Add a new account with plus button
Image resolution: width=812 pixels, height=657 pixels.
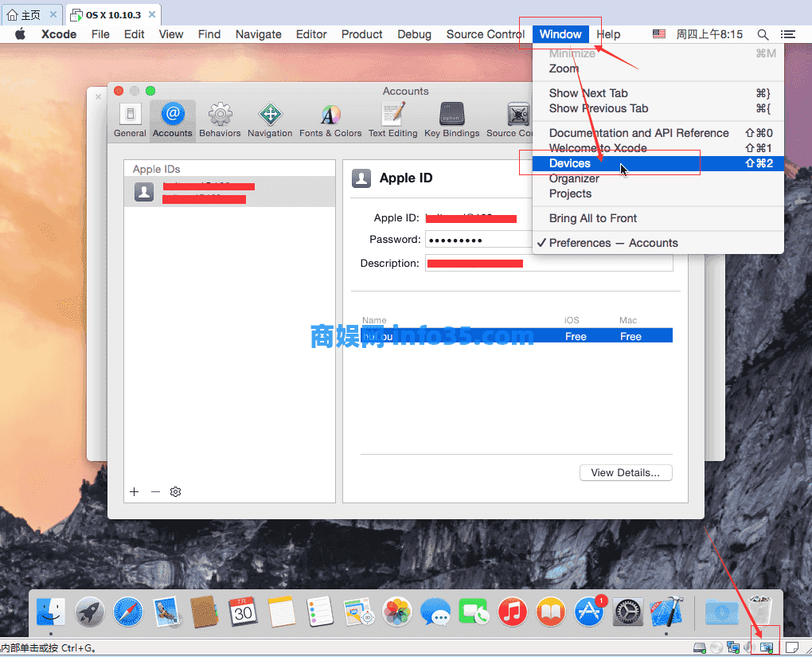[x=134, y=491]
